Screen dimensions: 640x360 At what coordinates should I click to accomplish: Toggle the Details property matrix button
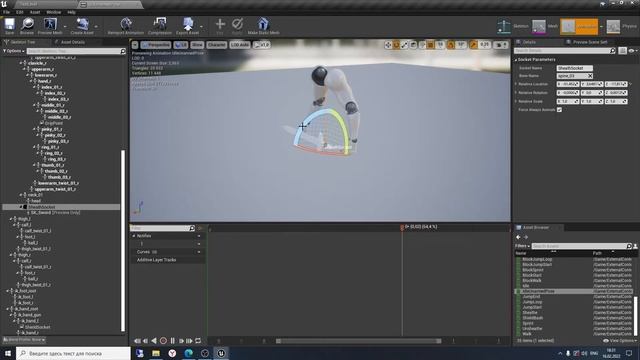click(x=622, y=51)
